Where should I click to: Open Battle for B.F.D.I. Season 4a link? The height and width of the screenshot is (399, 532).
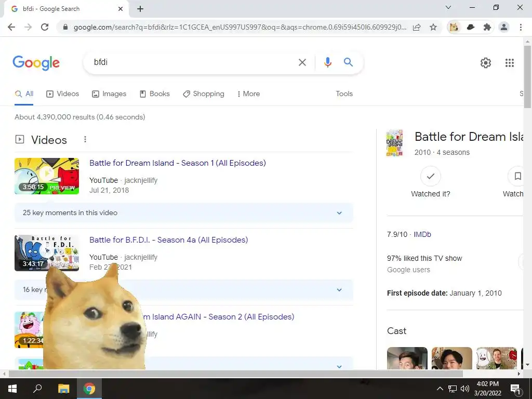pyautogui.click(x=169, y=240)
